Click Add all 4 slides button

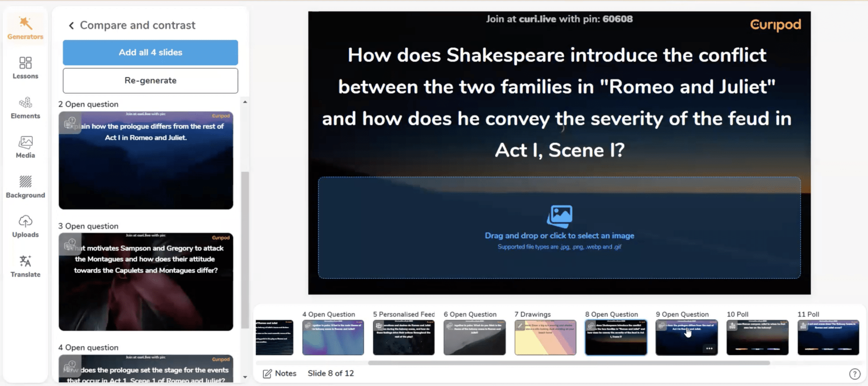150,52
